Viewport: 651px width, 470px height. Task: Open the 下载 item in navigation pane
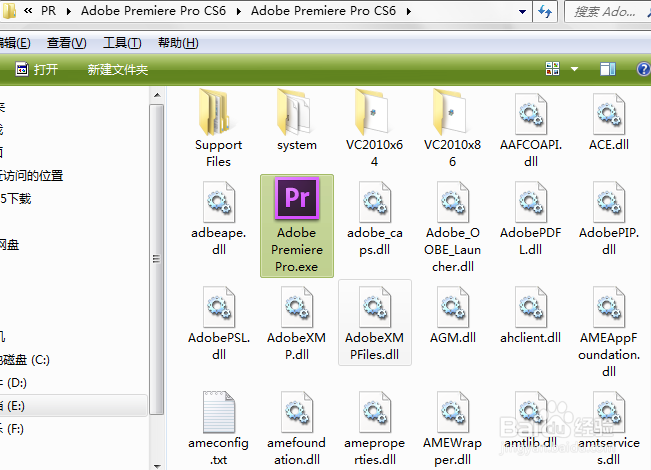[16, 198]
